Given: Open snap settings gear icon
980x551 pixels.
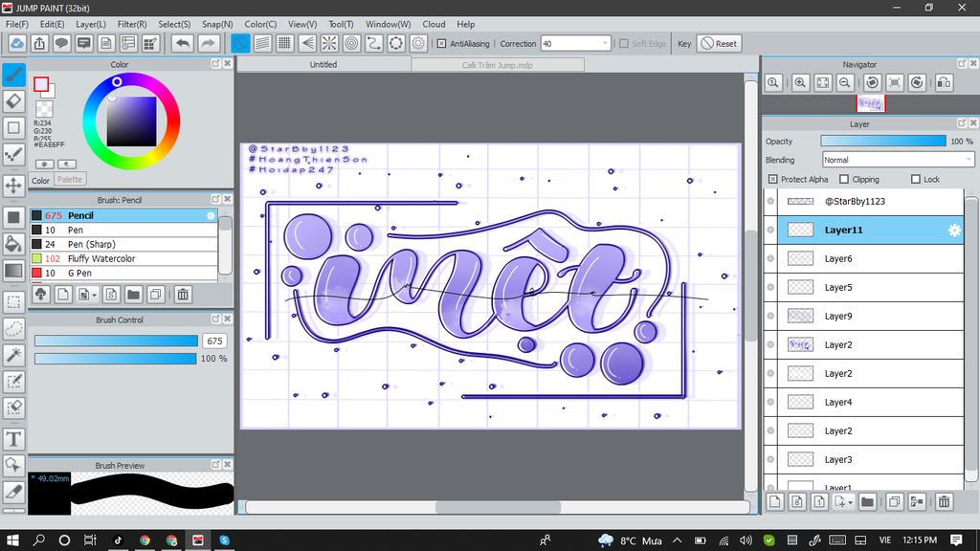Looking at the screenshot, I should point(418,43).
